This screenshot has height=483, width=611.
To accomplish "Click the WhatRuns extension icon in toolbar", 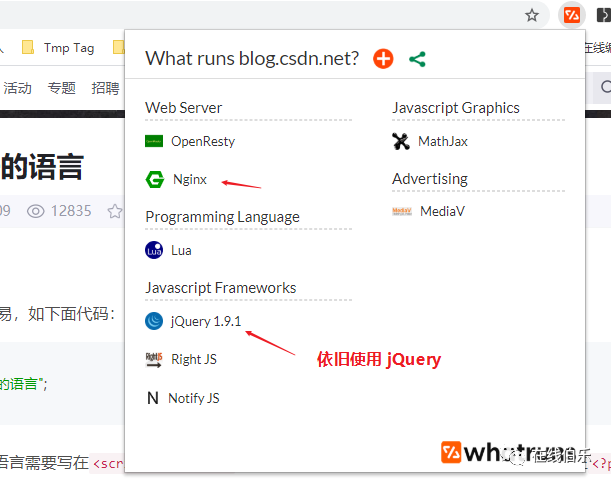I will [572, 16].
